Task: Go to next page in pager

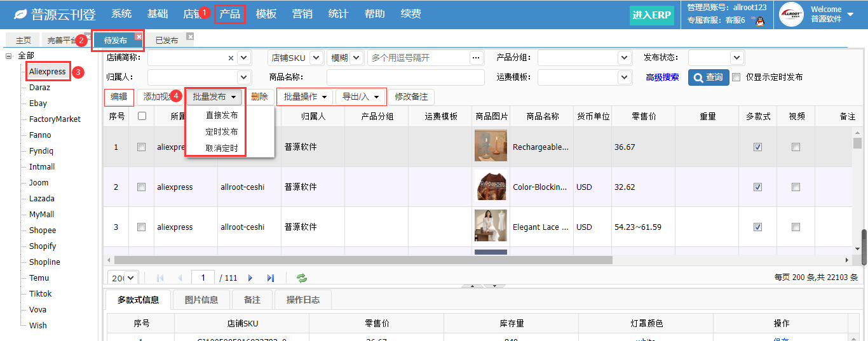Action: [x=250, y=278]
